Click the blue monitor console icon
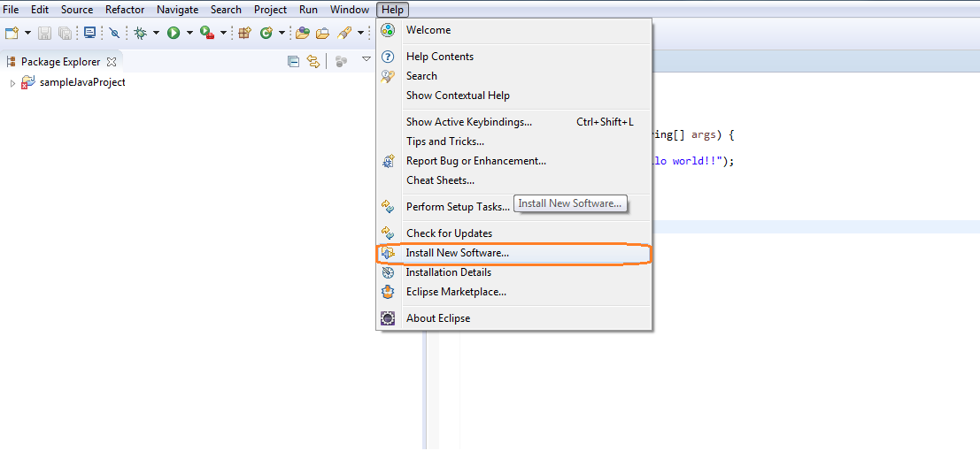The width and height of the screenshot is (980, 451). [x=90, y=33]
